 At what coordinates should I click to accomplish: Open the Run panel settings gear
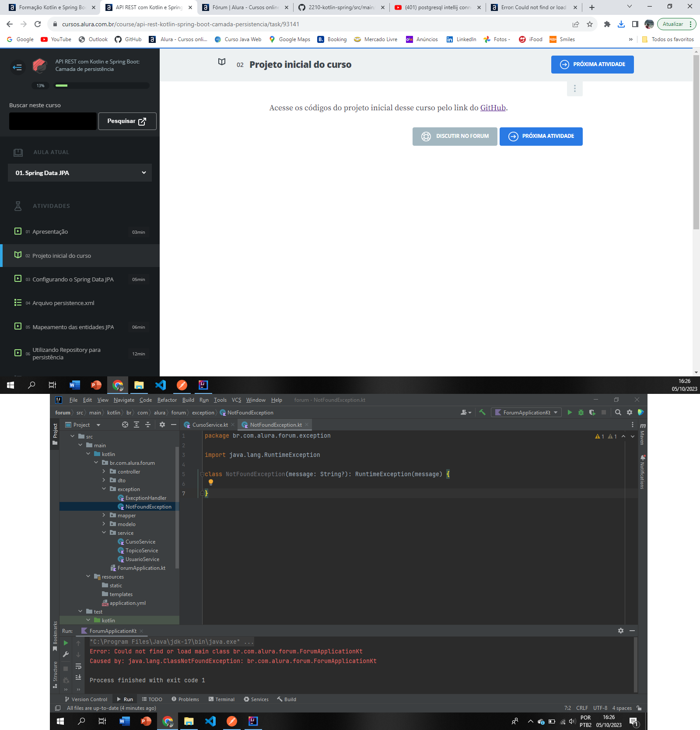point(620,631)
